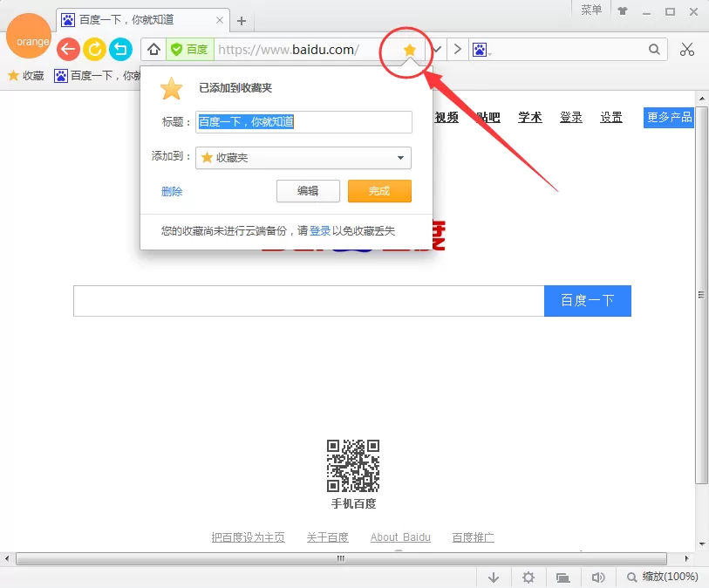Go to the home page icon
Viewport: 709px width, 588px height.
[x=153, y=49]
